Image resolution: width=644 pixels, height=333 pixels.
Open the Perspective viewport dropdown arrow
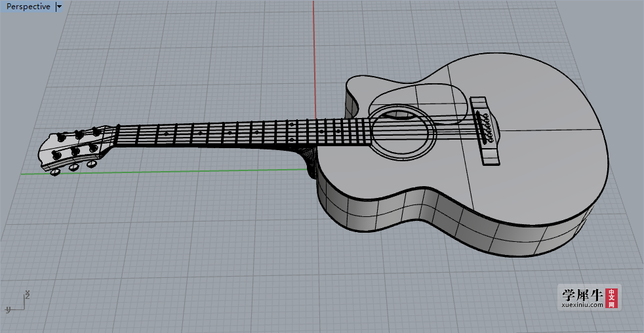59,7
